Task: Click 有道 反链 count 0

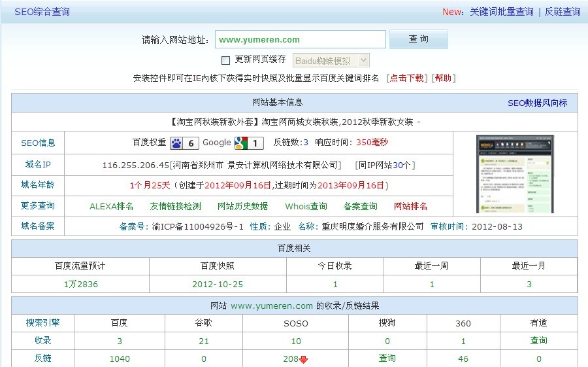Action: click(539, 358)
